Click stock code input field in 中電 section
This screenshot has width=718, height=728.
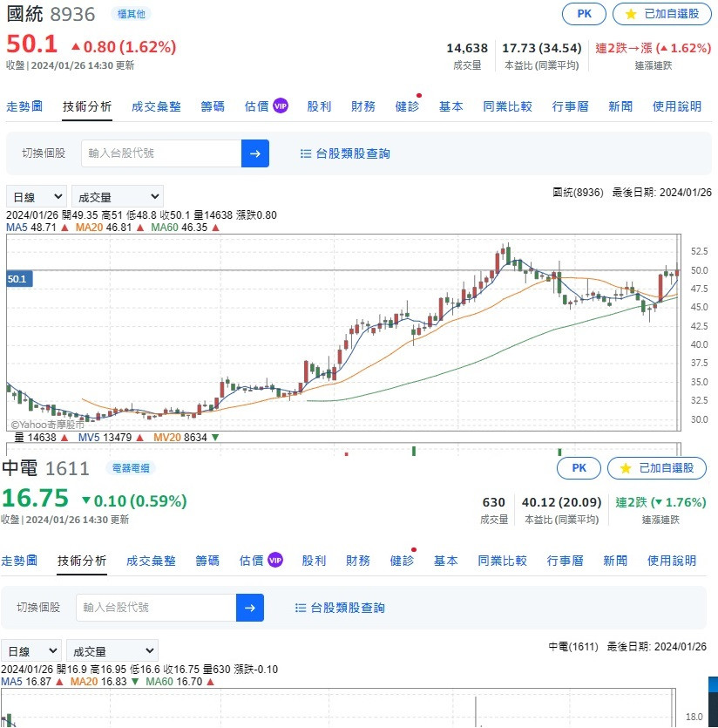click(x=156, y=608)
